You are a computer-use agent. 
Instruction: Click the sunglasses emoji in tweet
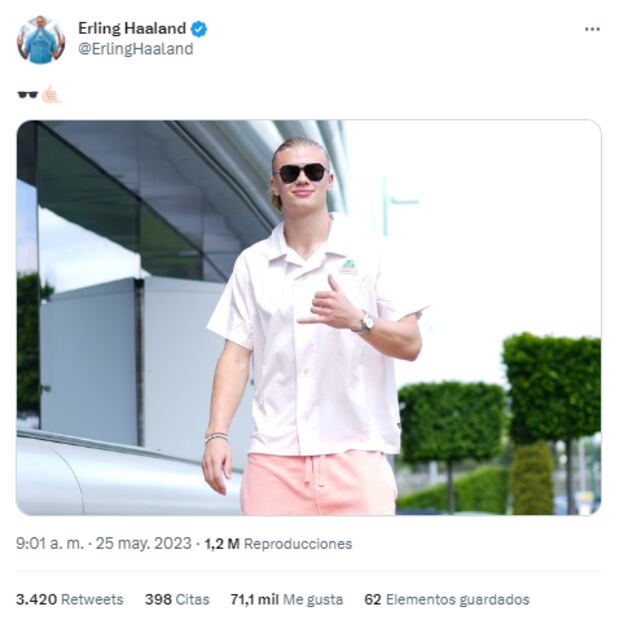tap(27, 95)
